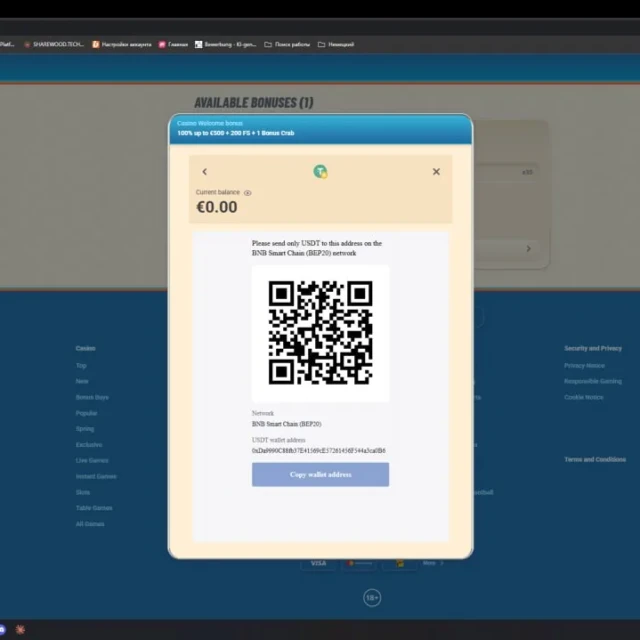This screenshot has height=640, width=640.
Task: Open the Responsible Gaming link
Action: tap(593, 381)
